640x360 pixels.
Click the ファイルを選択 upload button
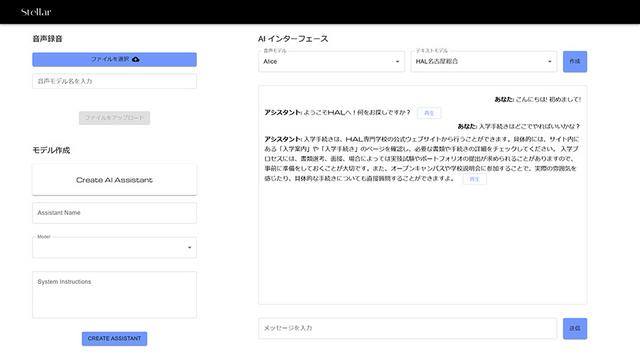tap(114, 59)
